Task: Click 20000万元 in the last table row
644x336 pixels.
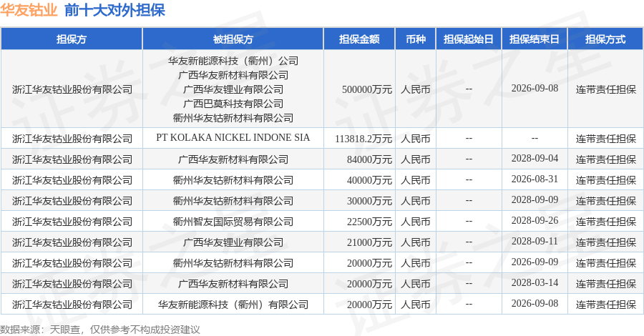Action: click(x=370, y=305)
